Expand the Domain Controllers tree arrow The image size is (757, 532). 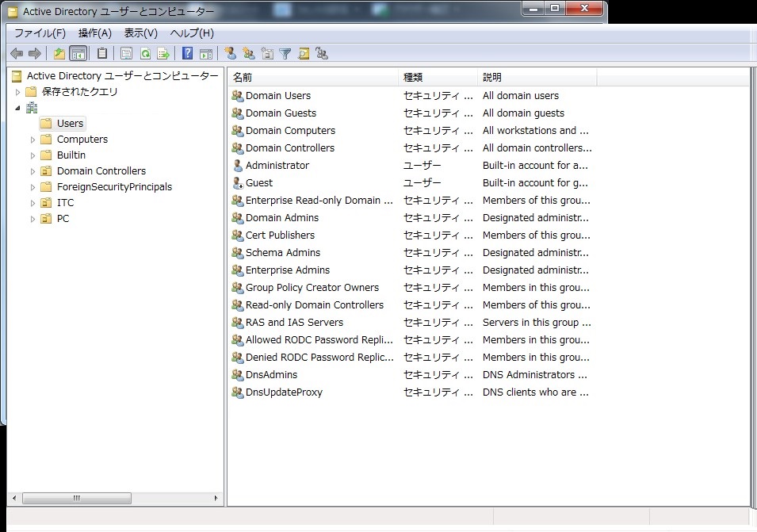click(32, 171)
